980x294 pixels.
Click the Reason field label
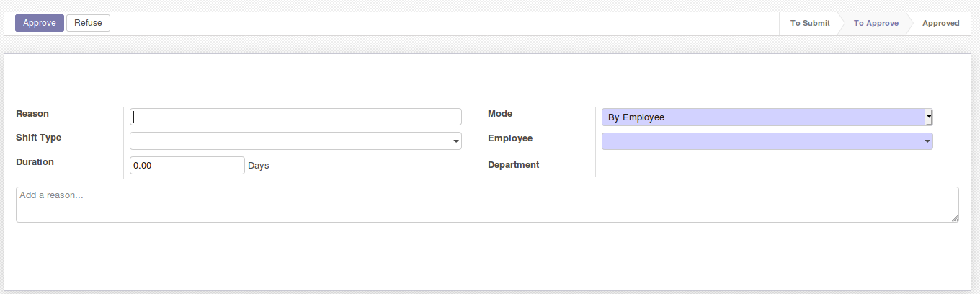[32, 114]
